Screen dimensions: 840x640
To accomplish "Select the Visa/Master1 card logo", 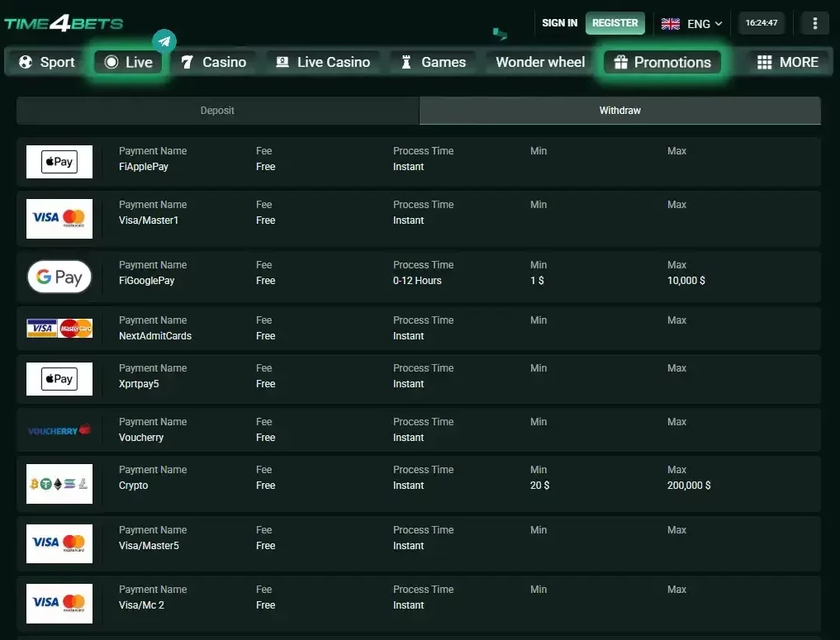I will [x=59, y=219].
